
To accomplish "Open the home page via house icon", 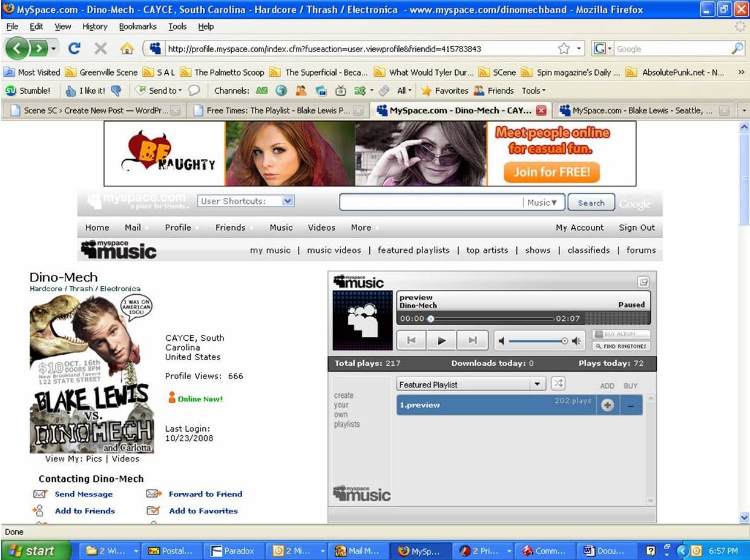I will pos(127,48).
